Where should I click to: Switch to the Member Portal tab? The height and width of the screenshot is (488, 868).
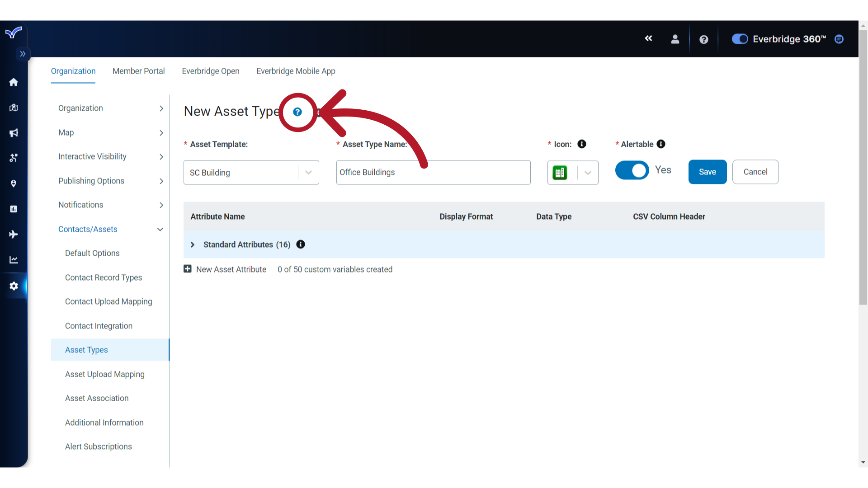click(x=138, y=71)
